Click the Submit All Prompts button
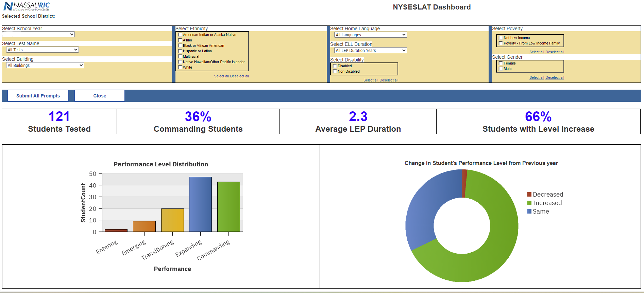The image size is (644, 293). click(x=38, y=96)
